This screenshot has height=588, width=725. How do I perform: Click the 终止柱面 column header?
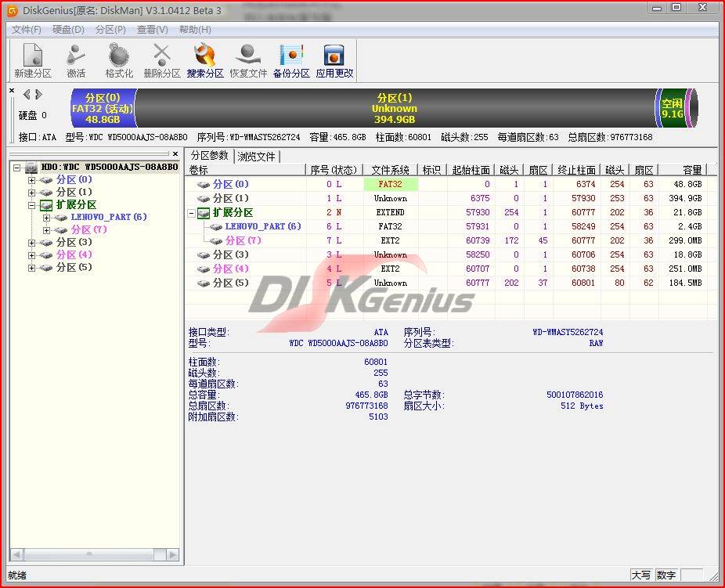[576, 170]
